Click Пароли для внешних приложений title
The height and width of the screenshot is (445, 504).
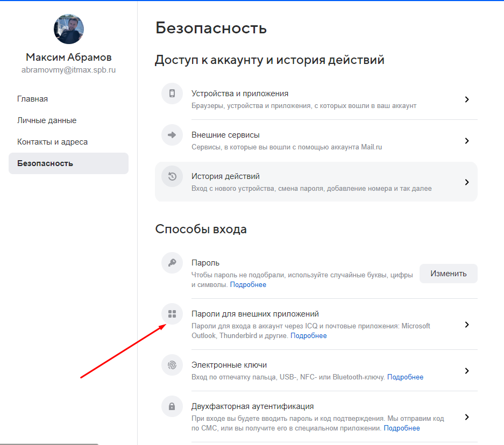[255, 314]
